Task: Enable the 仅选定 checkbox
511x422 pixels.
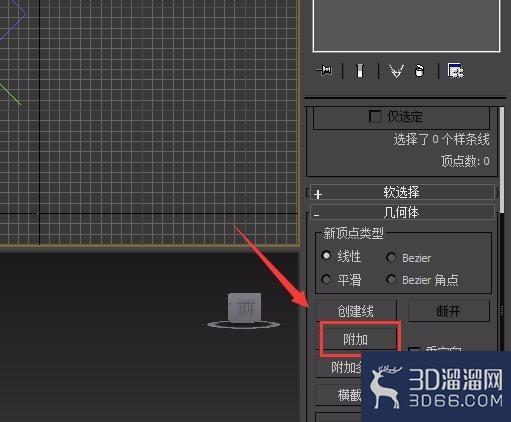Action: pos(375,117)
